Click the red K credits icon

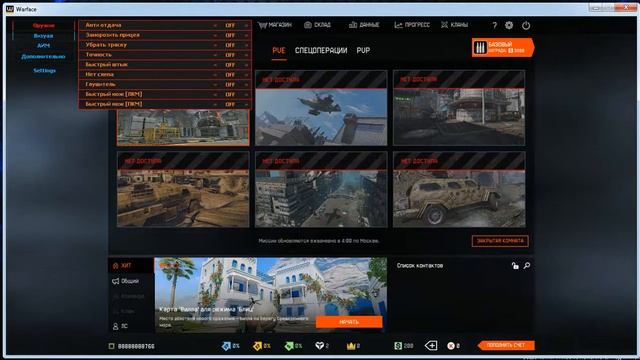(451, 346)
